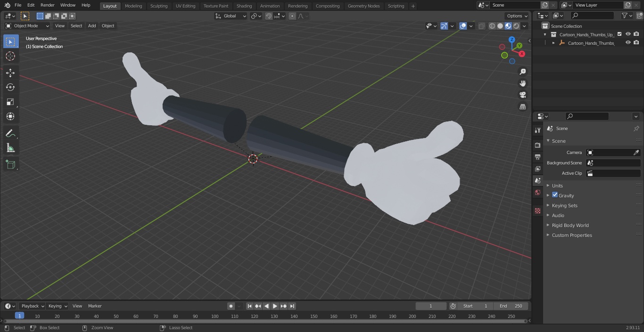
Task: Toggle viewport overlays display
Action: (x=463, y=26)
